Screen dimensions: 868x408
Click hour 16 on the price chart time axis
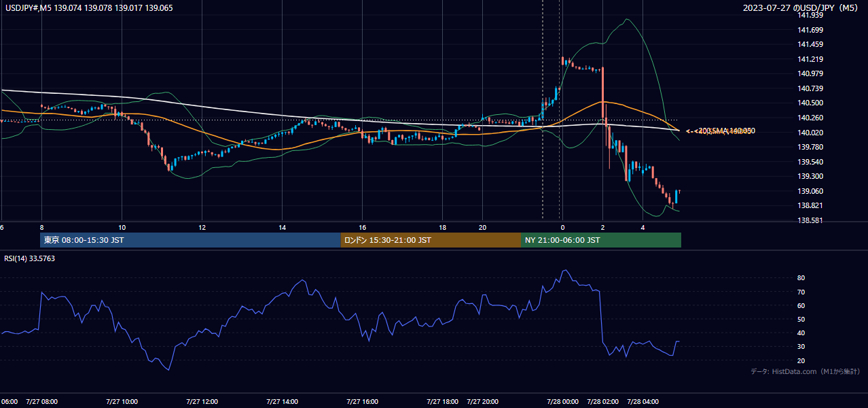pyautogui.click(x=363, y=227)
